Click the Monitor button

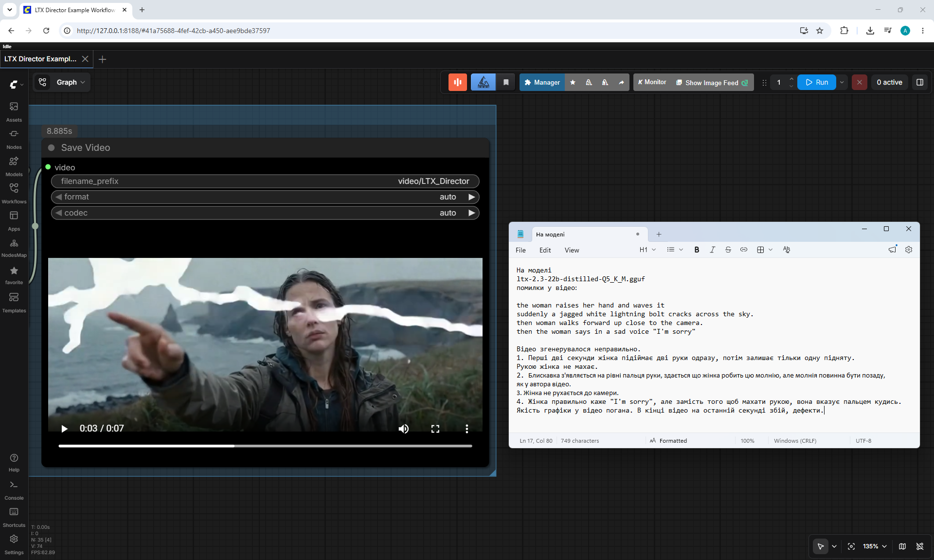652,82
